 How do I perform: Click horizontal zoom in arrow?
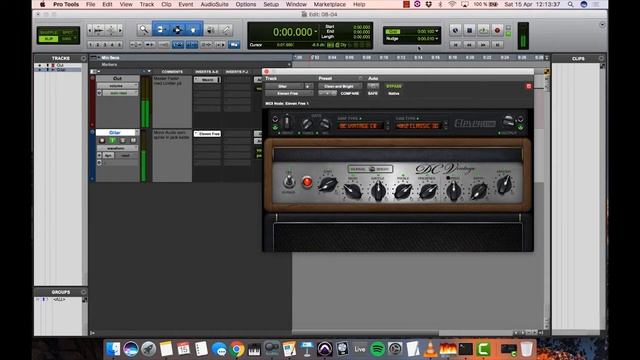pos(120,30)
